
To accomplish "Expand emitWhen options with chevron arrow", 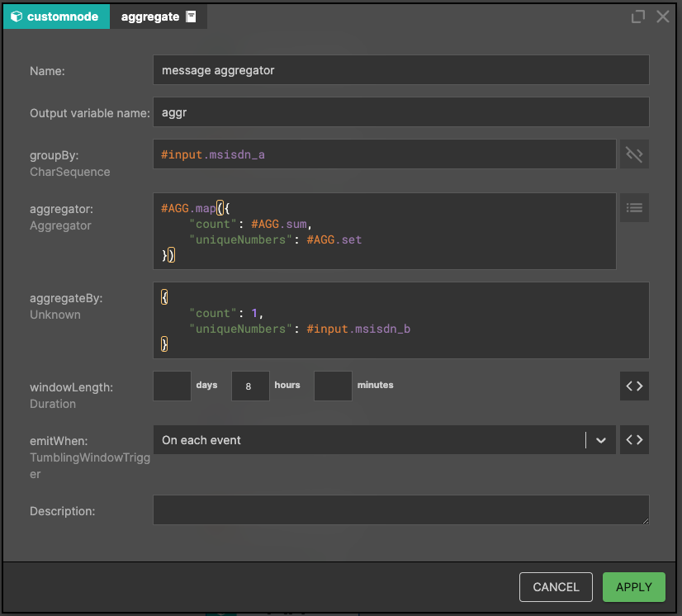I will pyautogui.click(x=601, y=440).
